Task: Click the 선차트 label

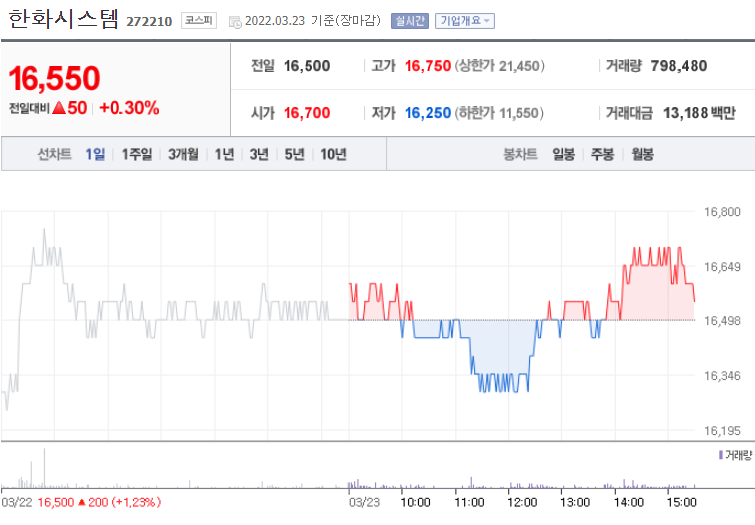Action: pyautogui.click(x=54, y=154)
